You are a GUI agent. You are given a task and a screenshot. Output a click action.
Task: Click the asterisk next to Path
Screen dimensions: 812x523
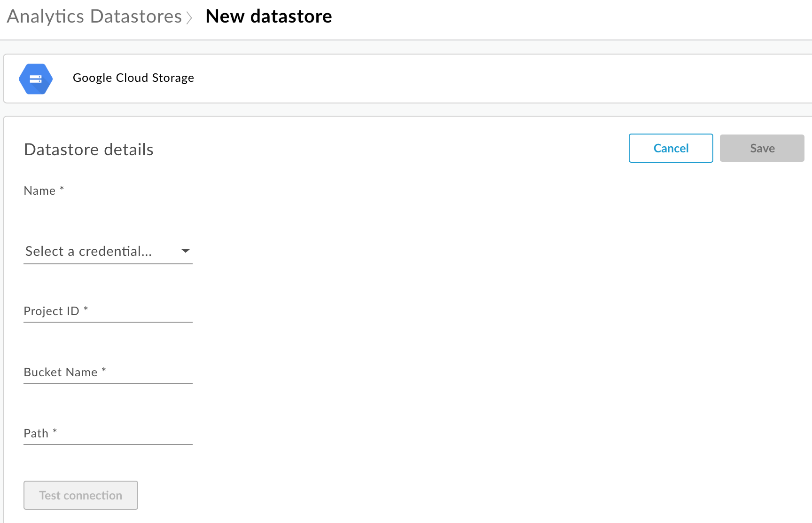point(55,431)
